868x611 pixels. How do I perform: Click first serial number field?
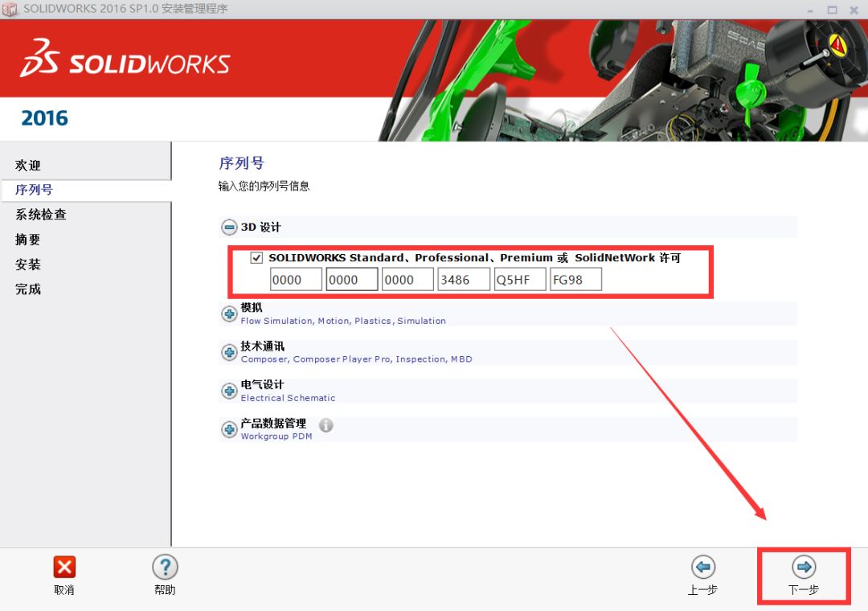click(x=296, y=279)
